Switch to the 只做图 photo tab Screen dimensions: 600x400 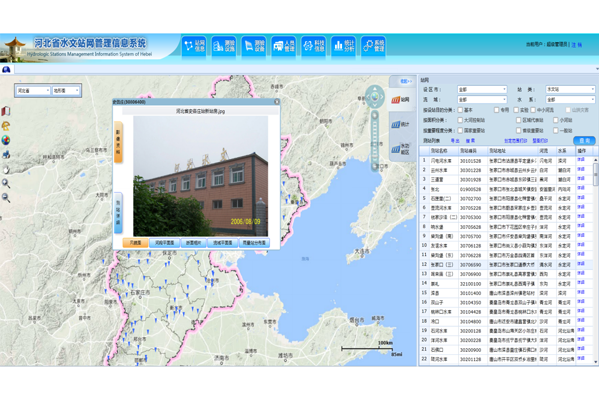(x=134, y=243)
